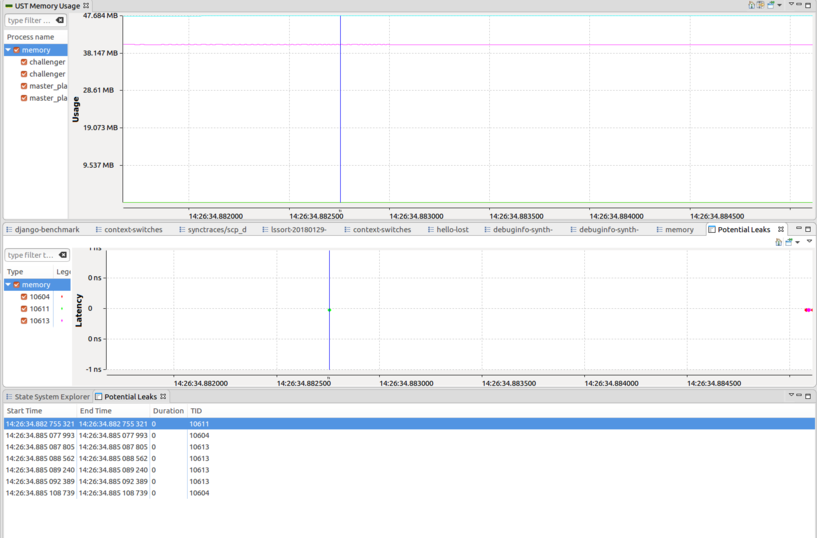The height and width of the screenshot is (538, 817).
Task: Close the Potential Leaks chart tab
Action: point(781,230)
